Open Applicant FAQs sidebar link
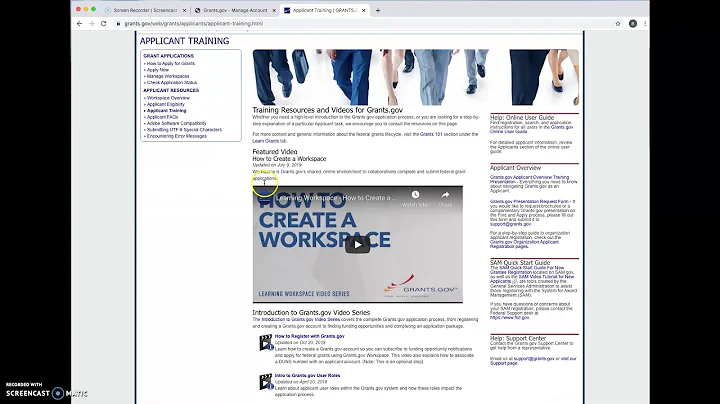The width and height of the screenshot is (720, 404). click(x=162, y=117)
